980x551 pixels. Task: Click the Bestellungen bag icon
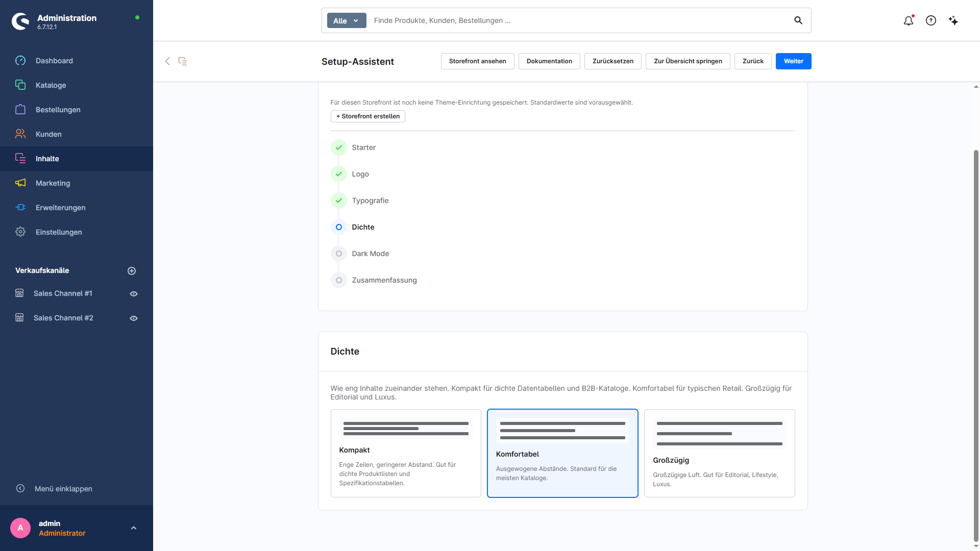[20, 110]
